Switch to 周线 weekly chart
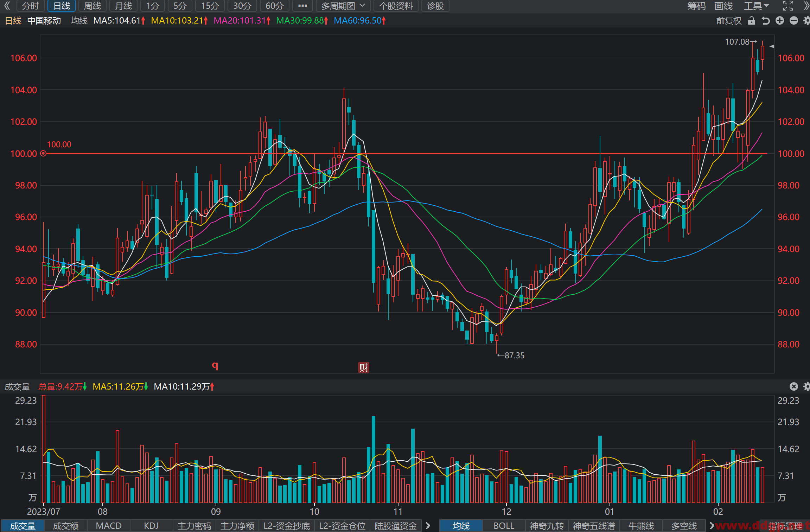810x532 pixels. tap(93, 6)
